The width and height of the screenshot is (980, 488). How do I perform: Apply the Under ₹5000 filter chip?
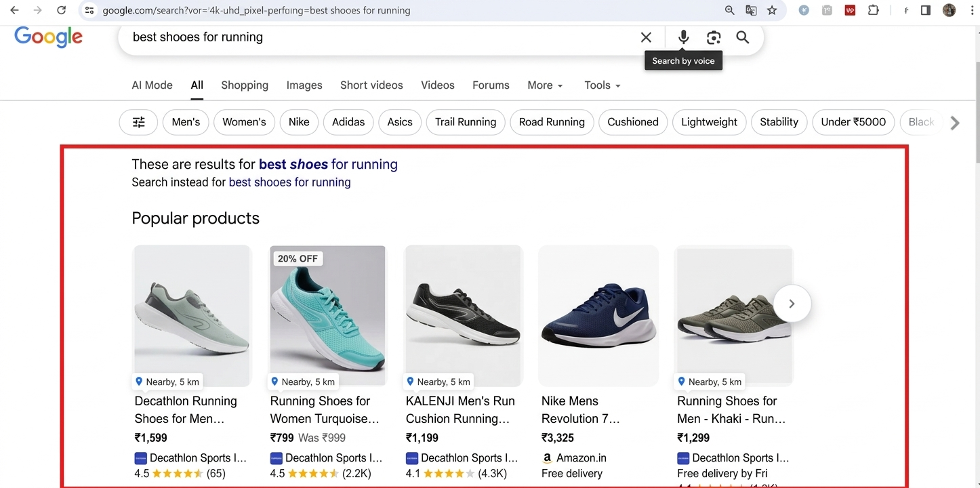click(x=853, y=122)
